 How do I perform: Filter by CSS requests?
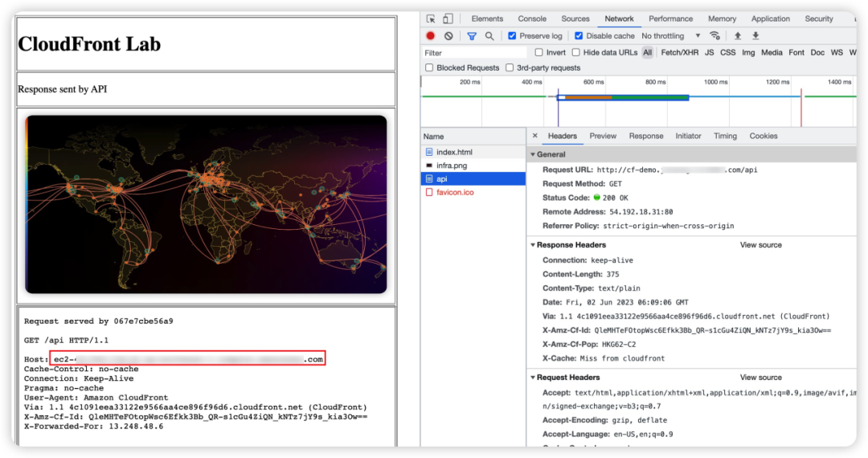[727, 52]
